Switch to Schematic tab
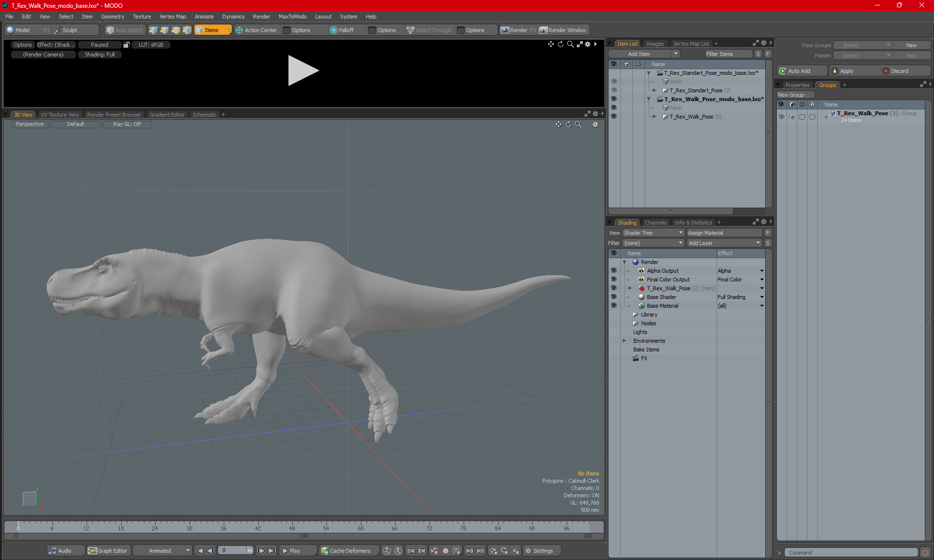 pyautogui.click(x=204, y=115)
